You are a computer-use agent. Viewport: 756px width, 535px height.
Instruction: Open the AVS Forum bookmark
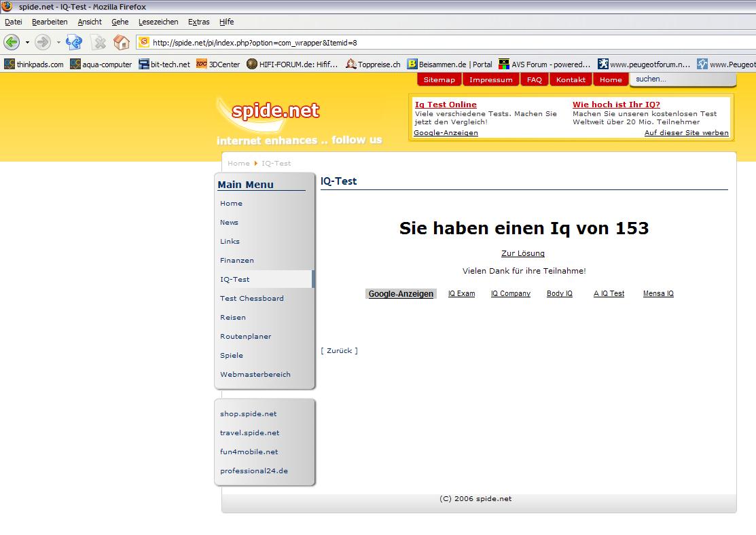point(544,64)
